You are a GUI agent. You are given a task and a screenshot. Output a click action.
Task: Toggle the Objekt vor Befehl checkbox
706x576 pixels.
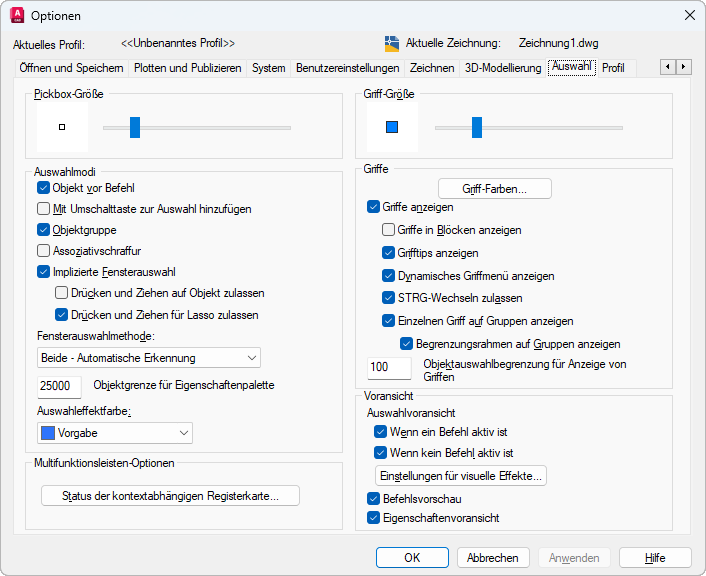pos(44,188)
